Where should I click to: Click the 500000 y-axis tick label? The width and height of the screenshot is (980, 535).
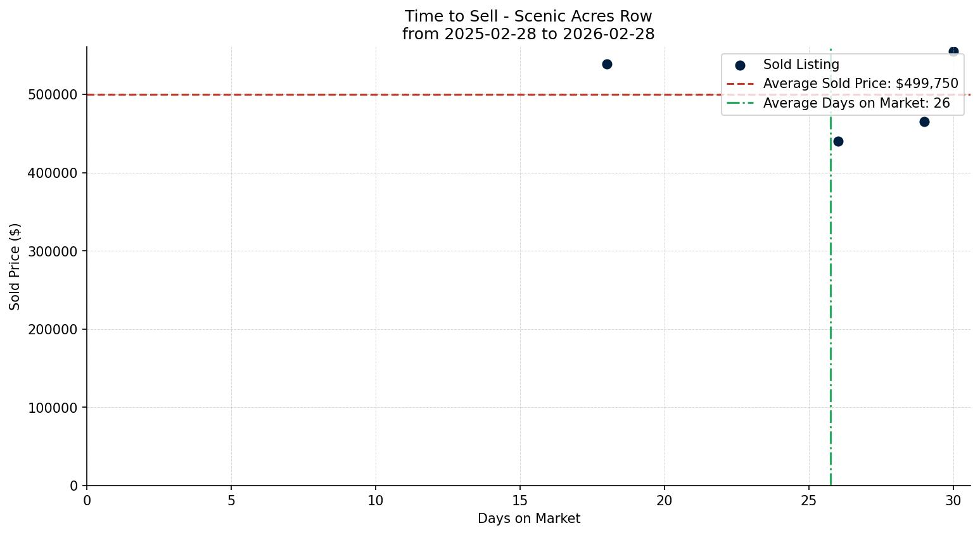(52, 95)
